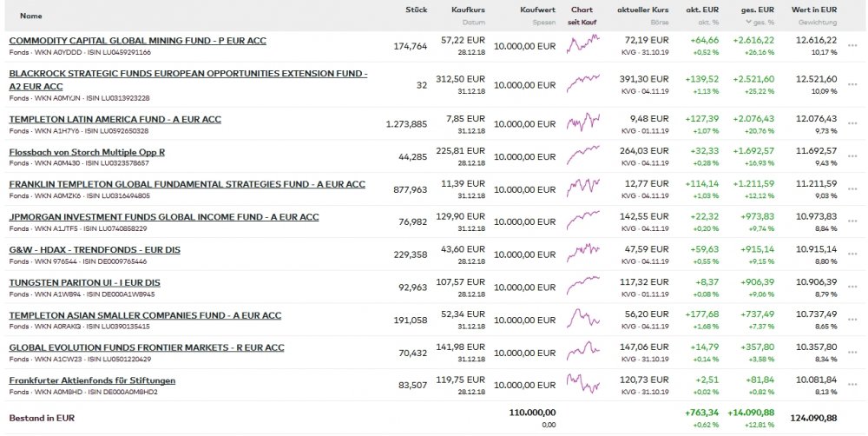Open three-dot menu for Tungsten Pariton row
The image size is (868, 436).
tap(852, 288)
